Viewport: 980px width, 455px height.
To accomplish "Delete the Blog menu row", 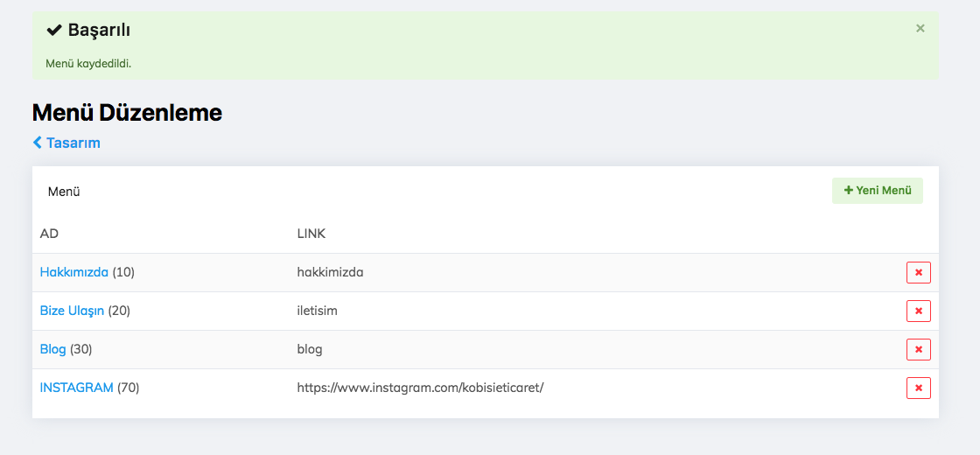I will pyautogui.click(x=918, y=350).
